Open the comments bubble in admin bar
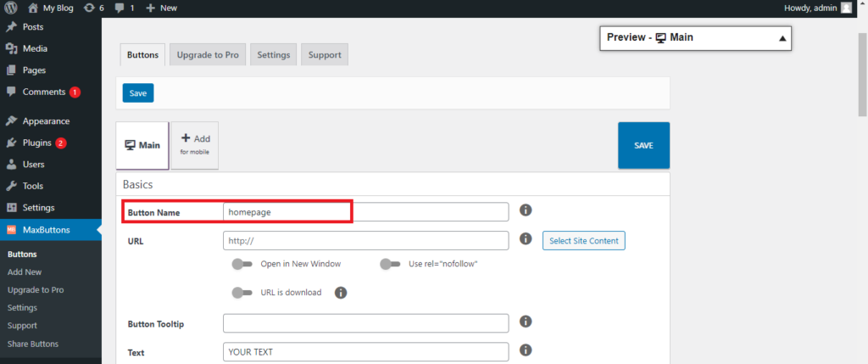Image resolution: width=868 pixels, height=364 pixels. click(x=125, y=8)
